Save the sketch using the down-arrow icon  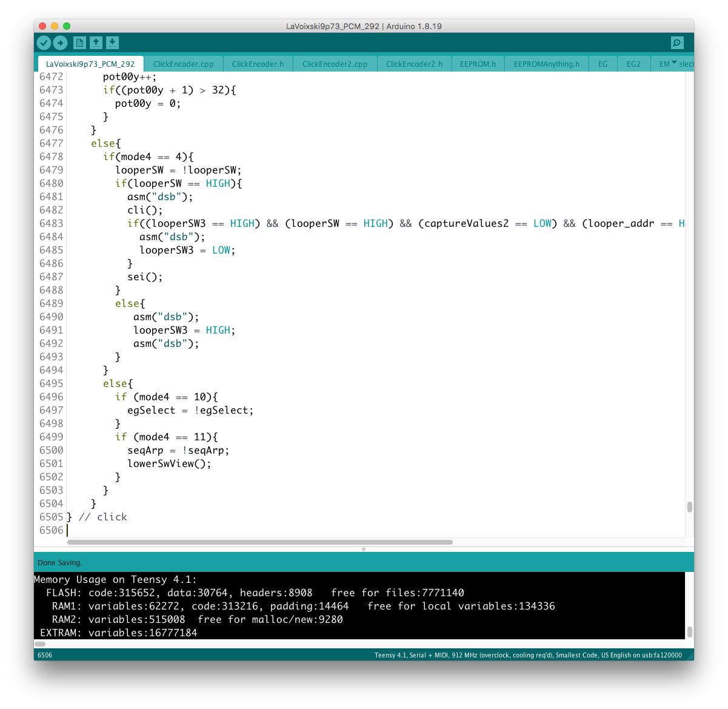[112, 42]
